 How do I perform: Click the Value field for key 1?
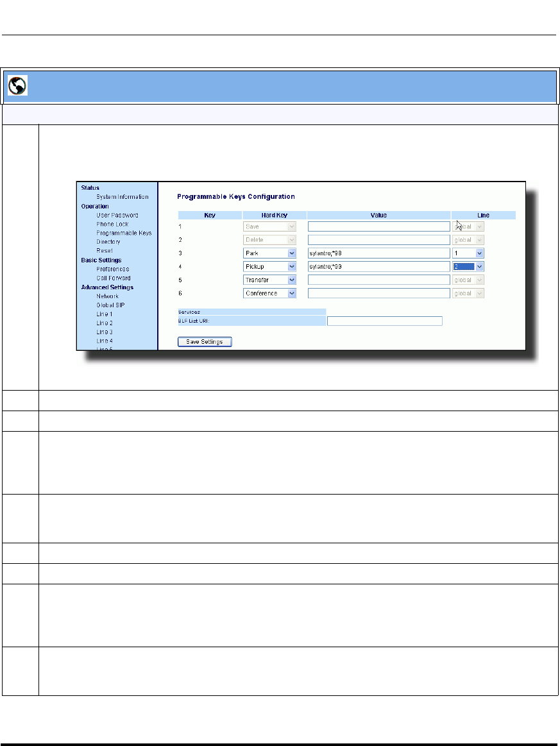pos(378,227)
